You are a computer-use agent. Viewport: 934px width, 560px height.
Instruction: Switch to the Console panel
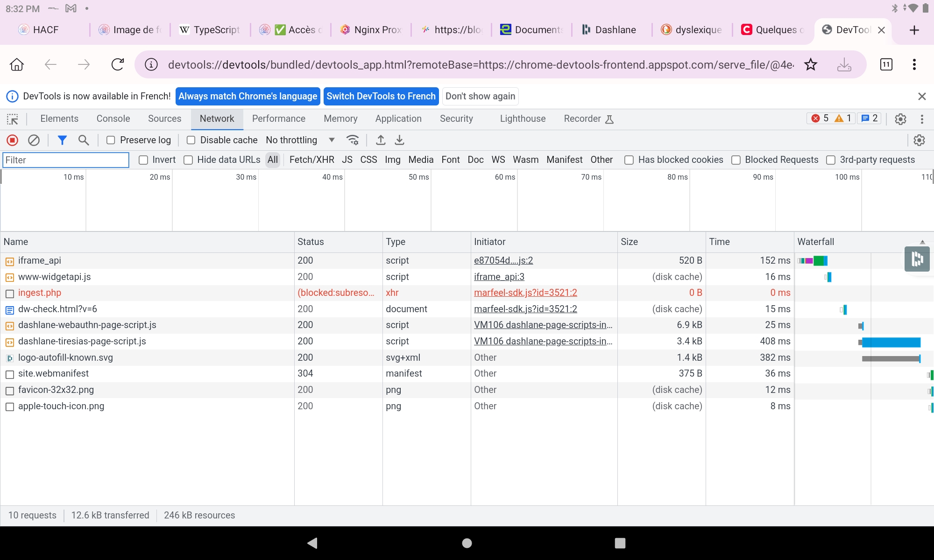(x=113, y=119)
